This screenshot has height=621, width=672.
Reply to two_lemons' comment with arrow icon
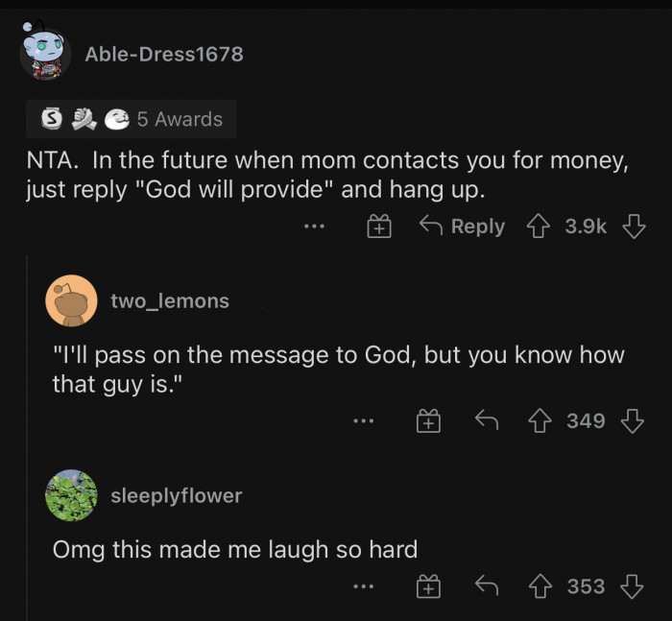click(488, 420)
